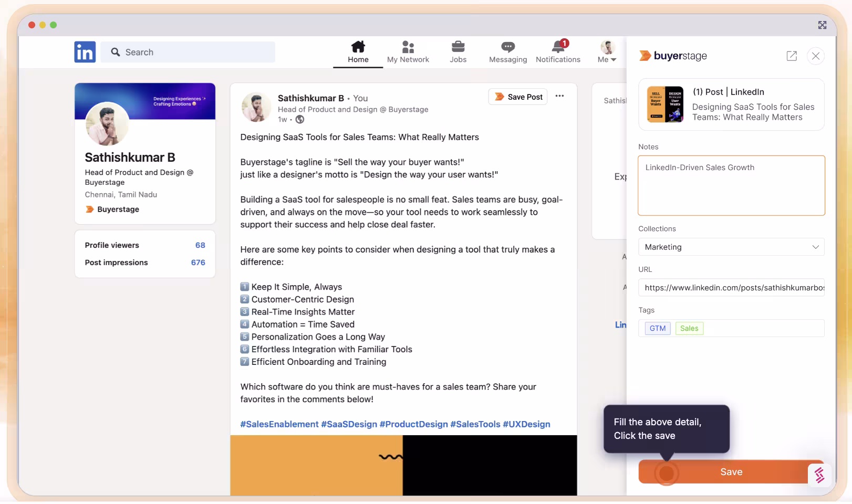Click the post thumbnail in Buyerstage panel

point(664,104)
